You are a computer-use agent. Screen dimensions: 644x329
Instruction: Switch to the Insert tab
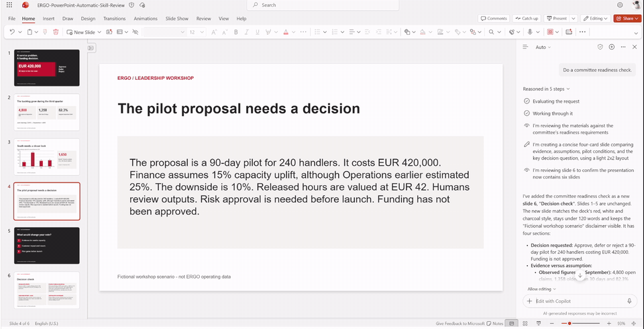(x=48, y=19)
